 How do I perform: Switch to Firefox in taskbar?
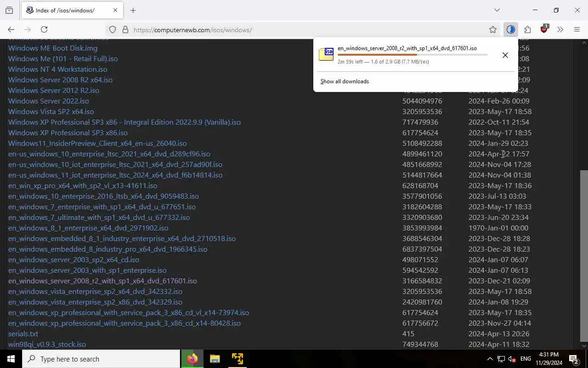pos(192,359)
